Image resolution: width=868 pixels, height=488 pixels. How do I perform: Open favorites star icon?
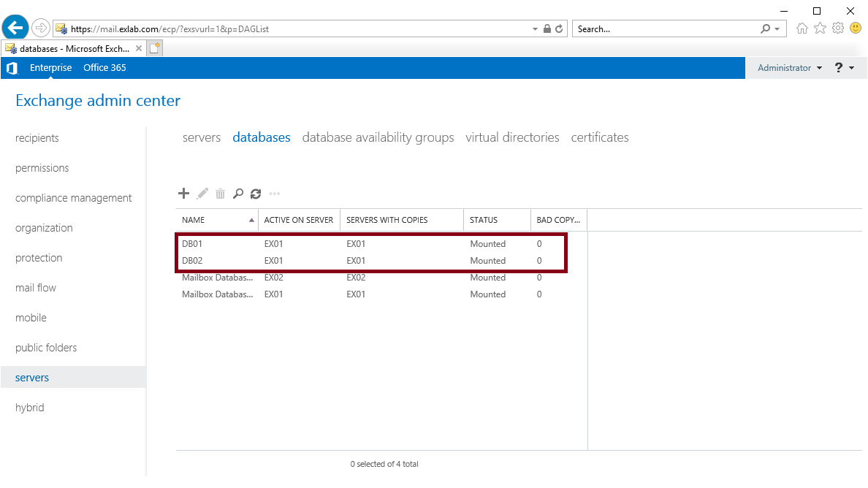(820, 28)
